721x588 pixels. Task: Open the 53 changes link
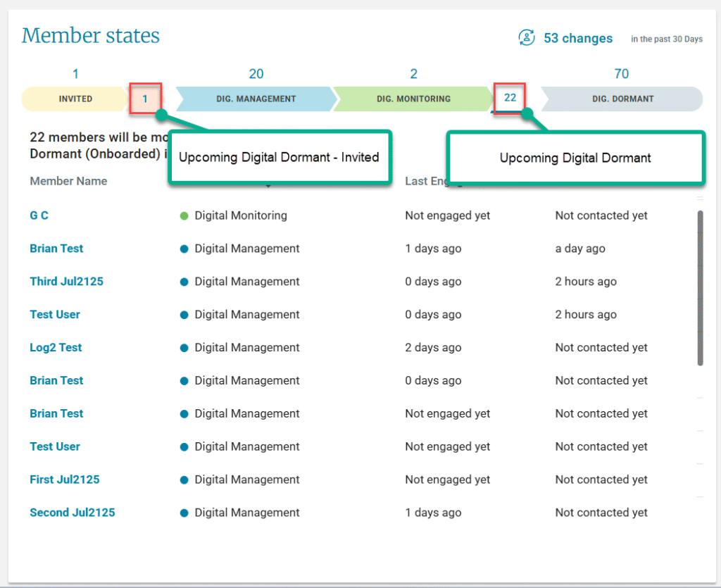[578, 39]
